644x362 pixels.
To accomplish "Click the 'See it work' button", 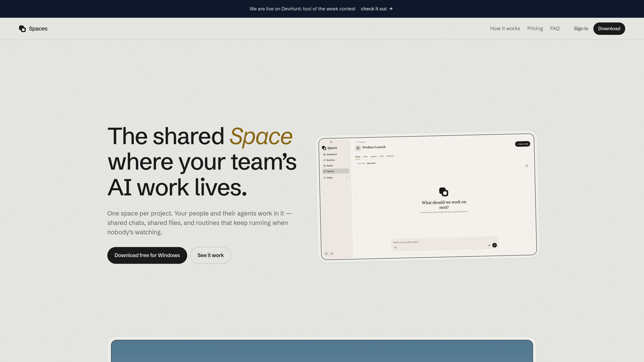I will pyautogui.click(x=210, y=255).
